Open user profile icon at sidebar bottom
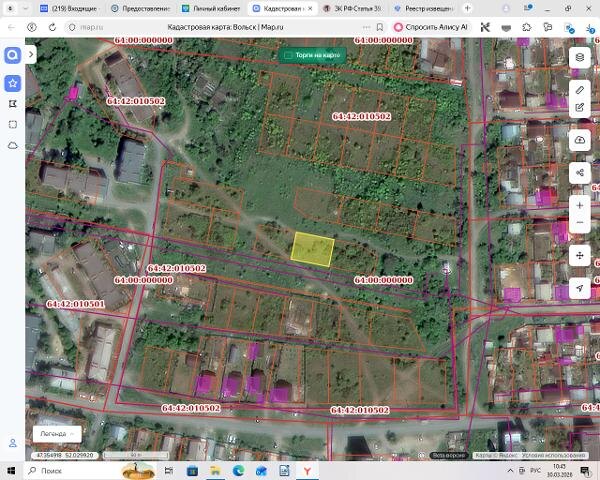 tap(13, 443)
